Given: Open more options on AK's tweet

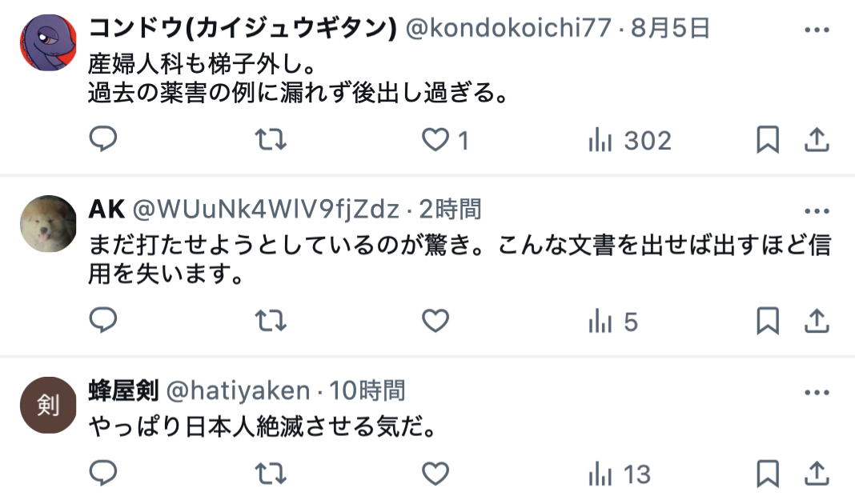Looking at the screenshot, I should click(817, 211).
